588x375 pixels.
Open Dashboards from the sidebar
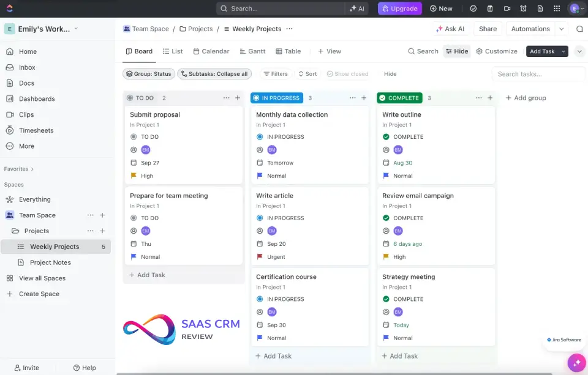[x=36, y=98]
